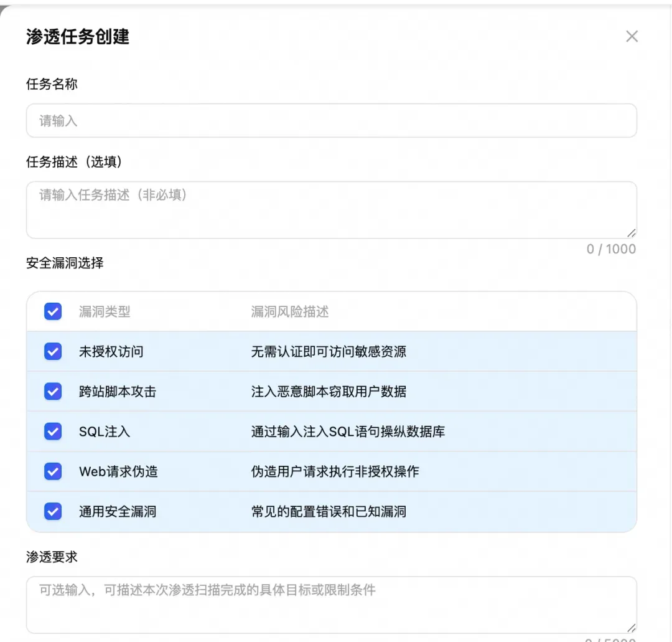Click the 漏洞风险描述 column header
The width and height of the screenshot is (672, 642).
(290, 312)
